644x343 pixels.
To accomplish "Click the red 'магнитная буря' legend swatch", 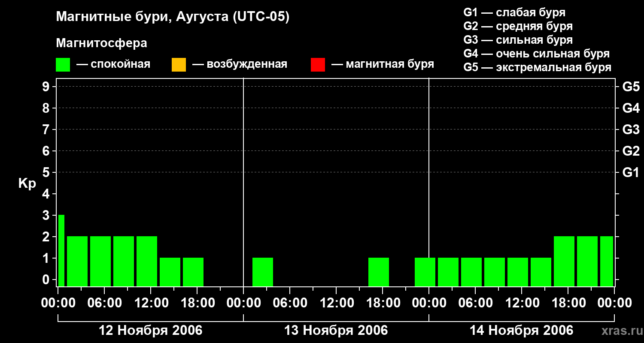I will (318, 65).
